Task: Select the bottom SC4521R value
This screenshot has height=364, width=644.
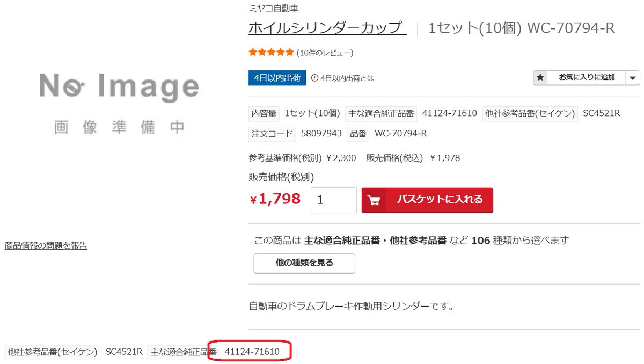Action: click(x=124, y=352)
